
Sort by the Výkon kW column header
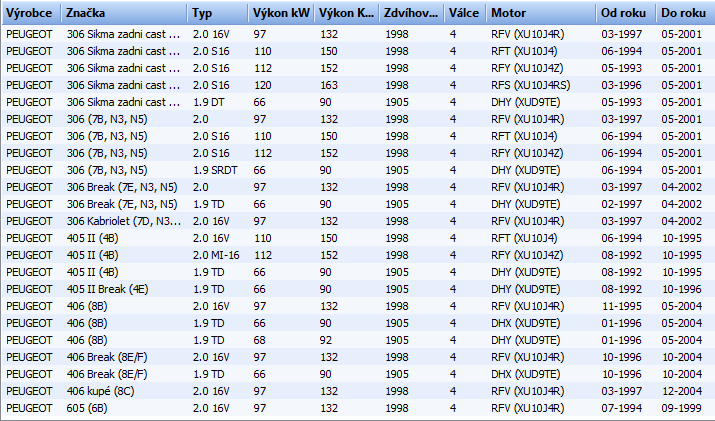tap(281, 13)
